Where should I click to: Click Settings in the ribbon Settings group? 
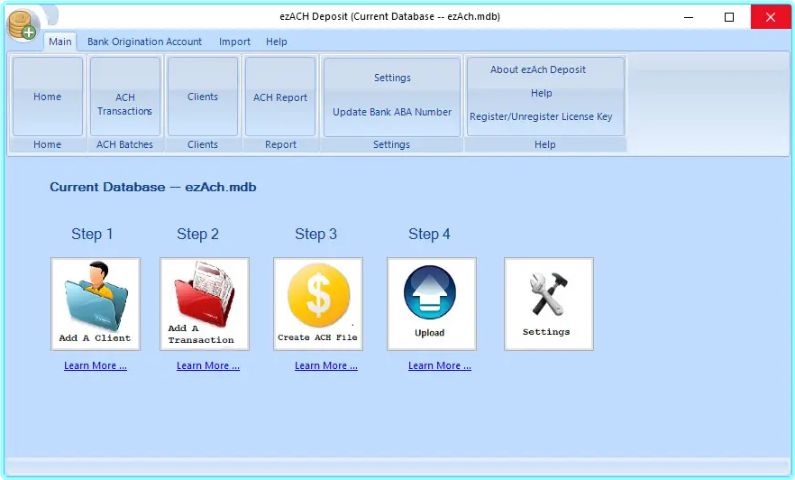[x=392, y=78]
